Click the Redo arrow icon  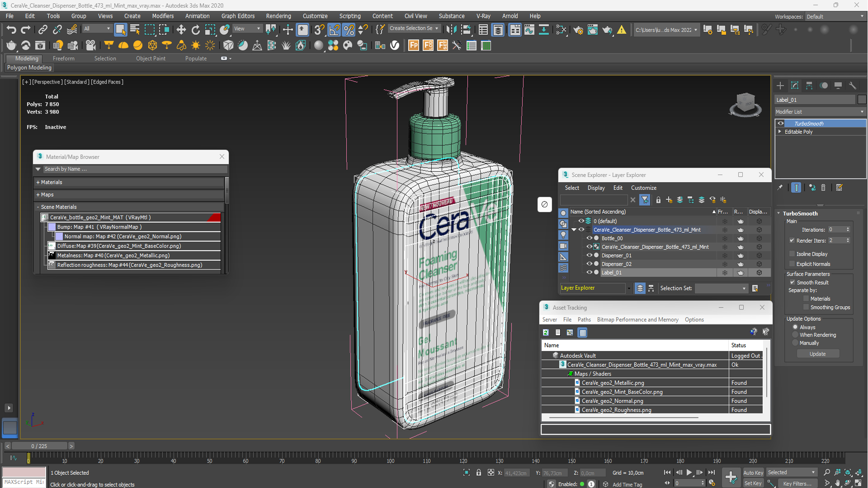click(x=26, y=30)
